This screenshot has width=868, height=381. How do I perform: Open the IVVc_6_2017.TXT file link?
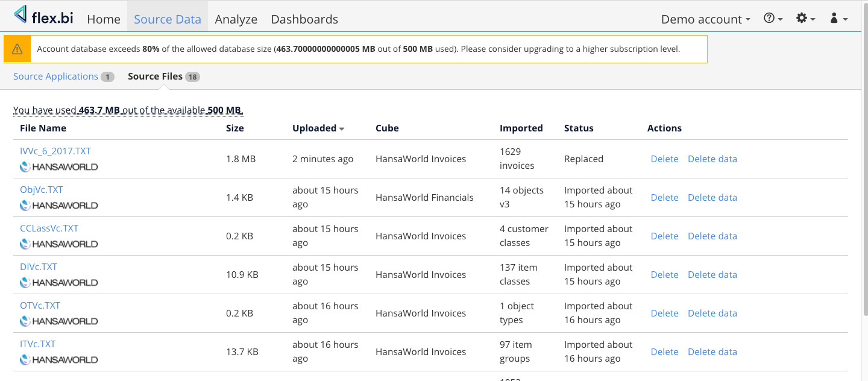pyautogui.click(x=55, y=151)
